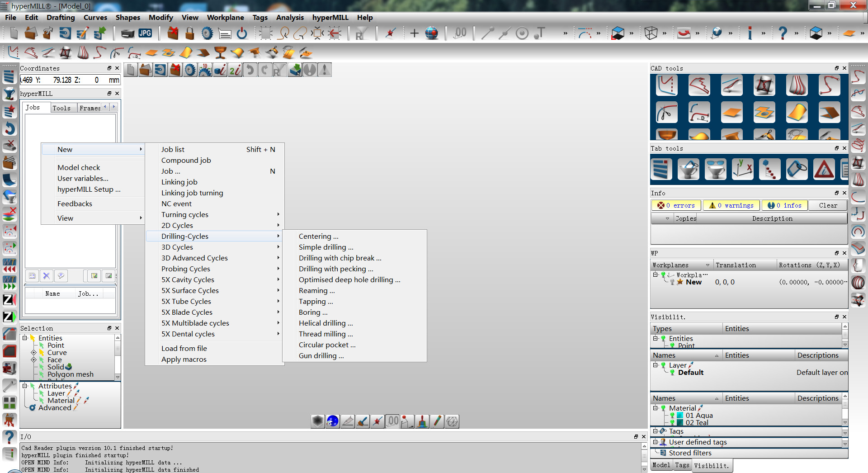Click the 02 Teal color swatch

point(680,422)
